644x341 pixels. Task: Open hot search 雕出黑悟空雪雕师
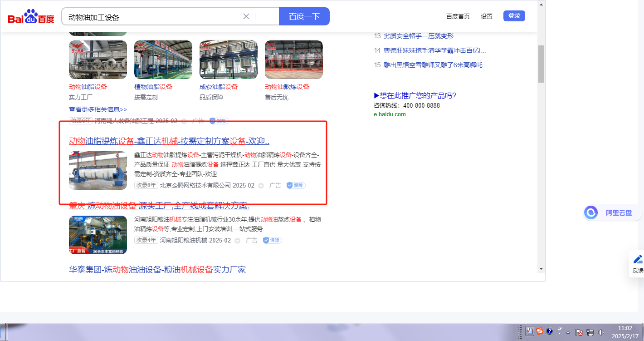(x=433, y=65)
